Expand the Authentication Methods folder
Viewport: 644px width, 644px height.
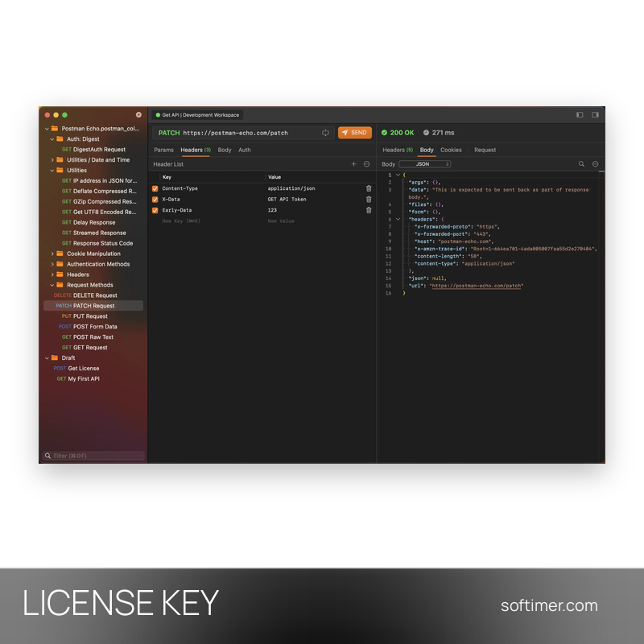[52, 264]
